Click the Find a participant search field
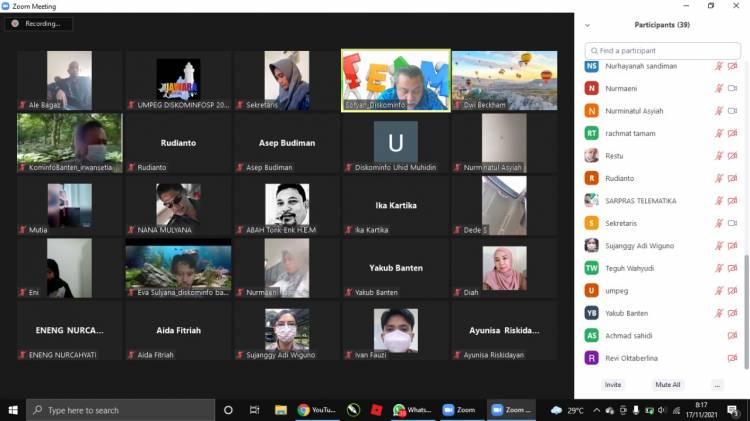This screenshot has height=421, width=750. pyautogui.click(x=662, y=50)
